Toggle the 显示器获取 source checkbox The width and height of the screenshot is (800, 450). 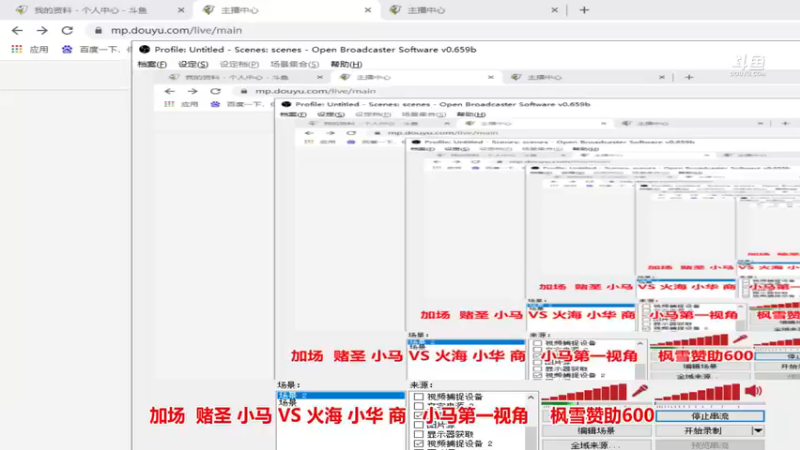point(418,434)
